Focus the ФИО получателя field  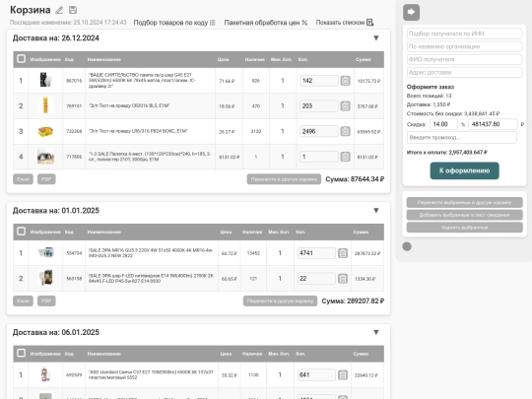(464, 59)
